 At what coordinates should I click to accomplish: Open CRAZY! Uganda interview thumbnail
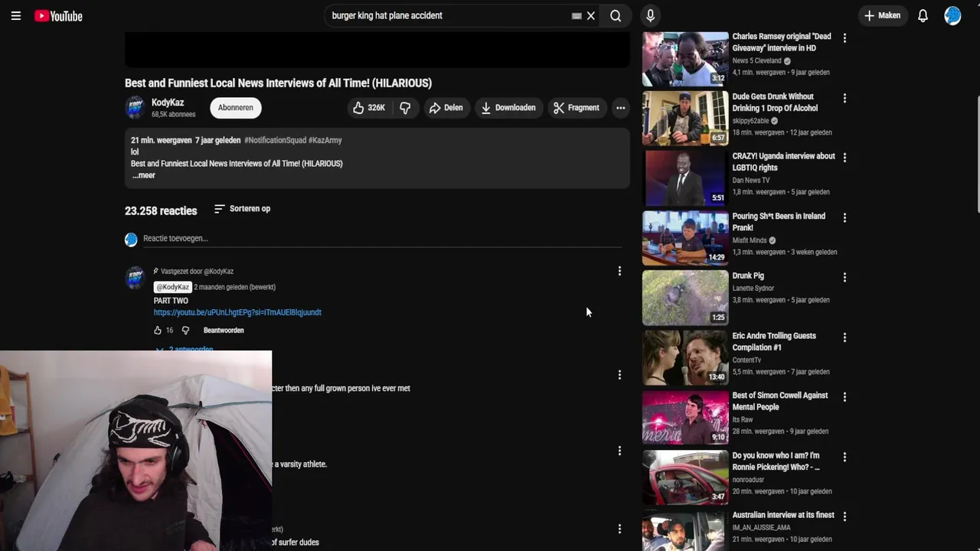pos(685,178)
